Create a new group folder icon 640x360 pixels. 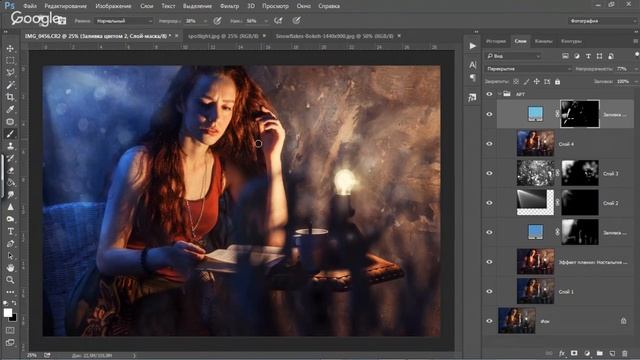click(600, 353)
